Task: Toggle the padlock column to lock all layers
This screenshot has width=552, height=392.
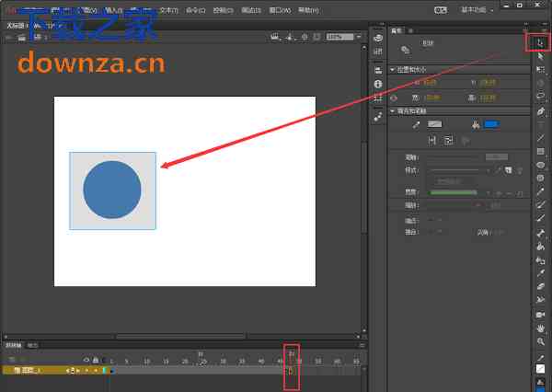Action: (x=96, y=361)
